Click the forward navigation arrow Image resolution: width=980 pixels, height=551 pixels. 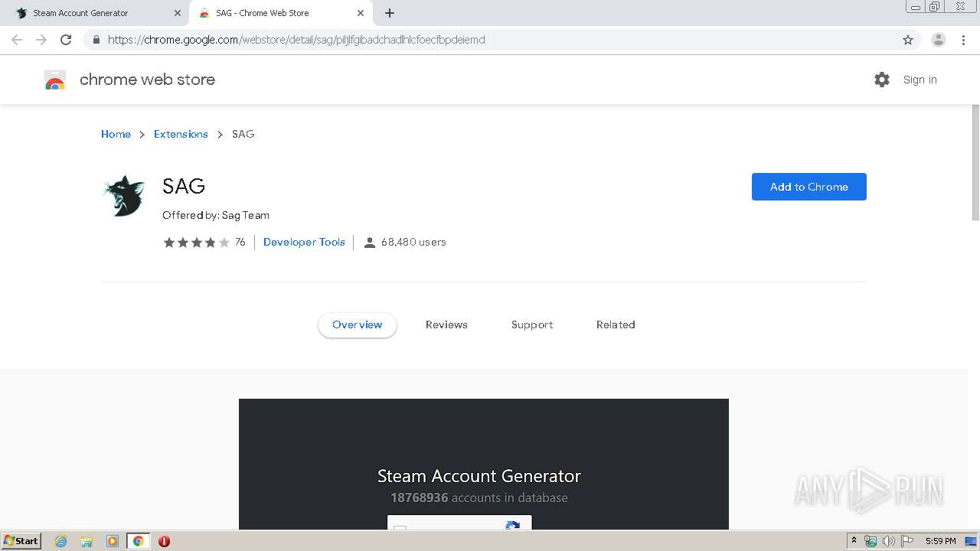tap(41, 40)
